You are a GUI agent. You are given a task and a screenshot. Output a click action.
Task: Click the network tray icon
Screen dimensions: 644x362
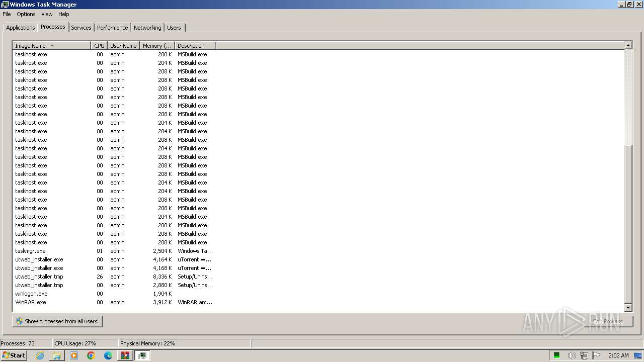(584, 355)
